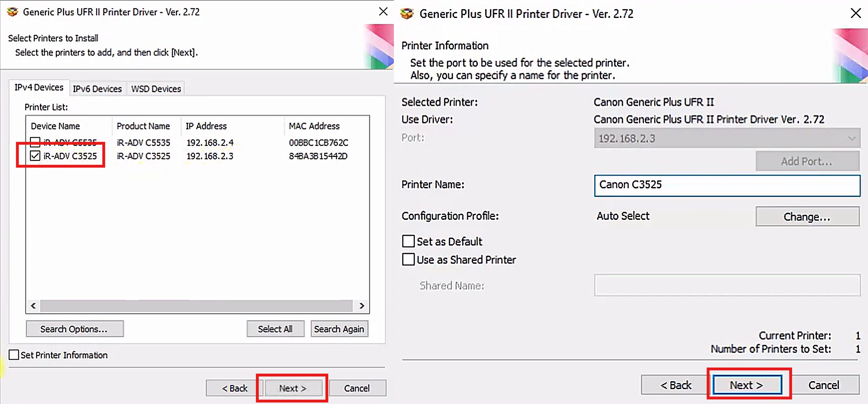The height and width of the screenshot is (404, 868).
Task: Check the iR-ADV C5535 device checkbox
Action: pyautogui.click(x=35, y=142)
